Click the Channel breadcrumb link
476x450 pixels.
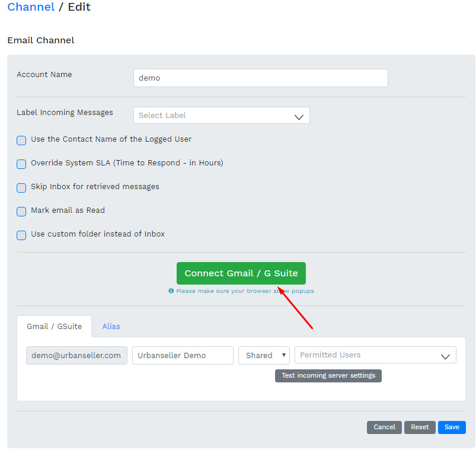coord(31,8)
